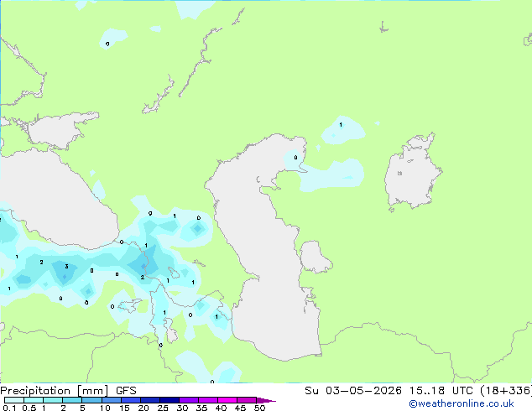Click the '45' legend scale label

[x=240, y=408]
